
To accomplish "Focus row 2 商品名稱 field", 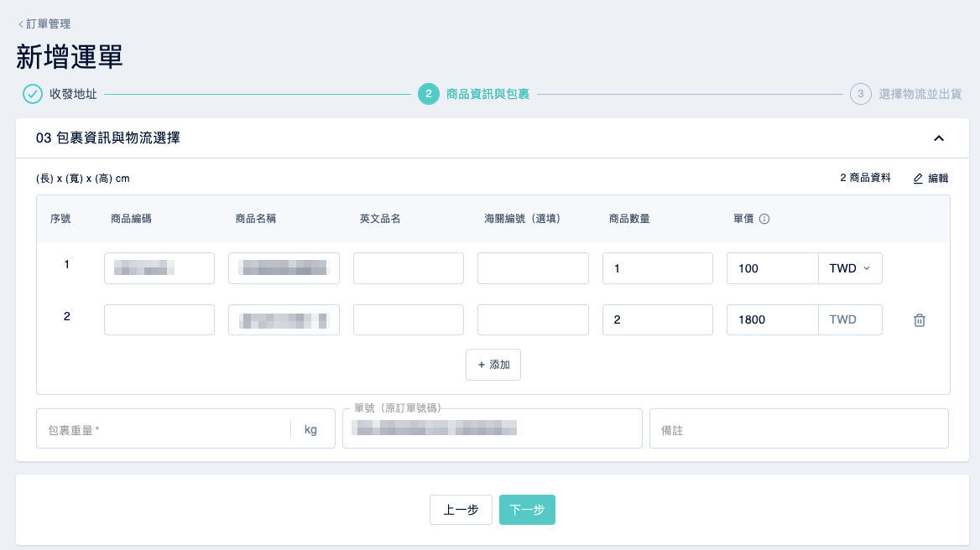I will pos(284,319).
